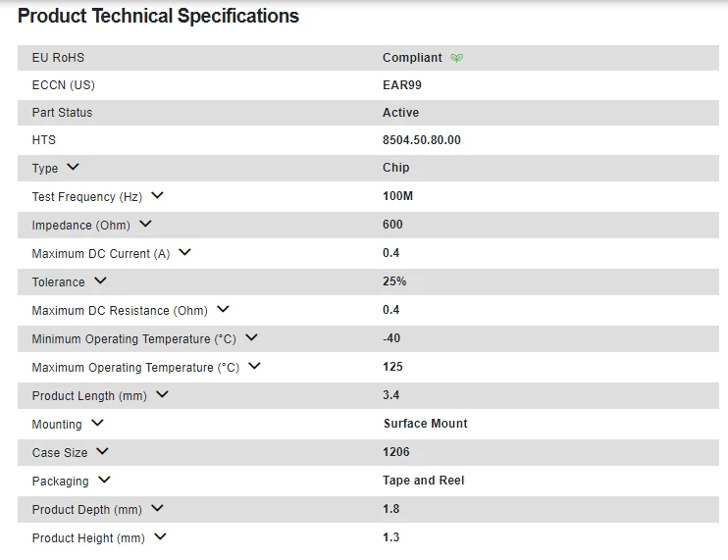
Task: Expand the Type chevron
Action: (x=73, y=168)
